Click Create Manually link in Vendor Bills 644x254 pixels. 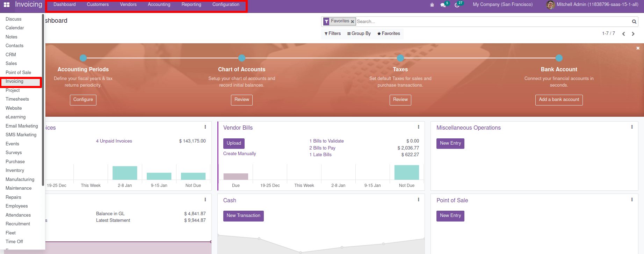[240, 154]
